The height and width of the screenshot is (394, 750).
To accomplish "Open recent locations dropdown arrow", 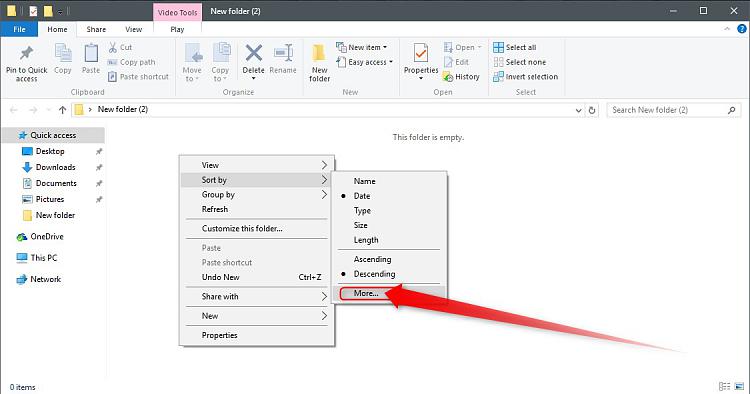I will [x=48, y=110].
